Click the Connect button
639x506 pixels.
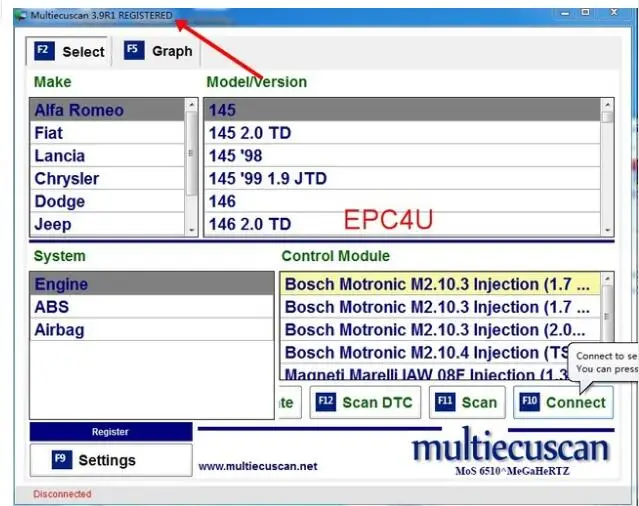point(563,402)
